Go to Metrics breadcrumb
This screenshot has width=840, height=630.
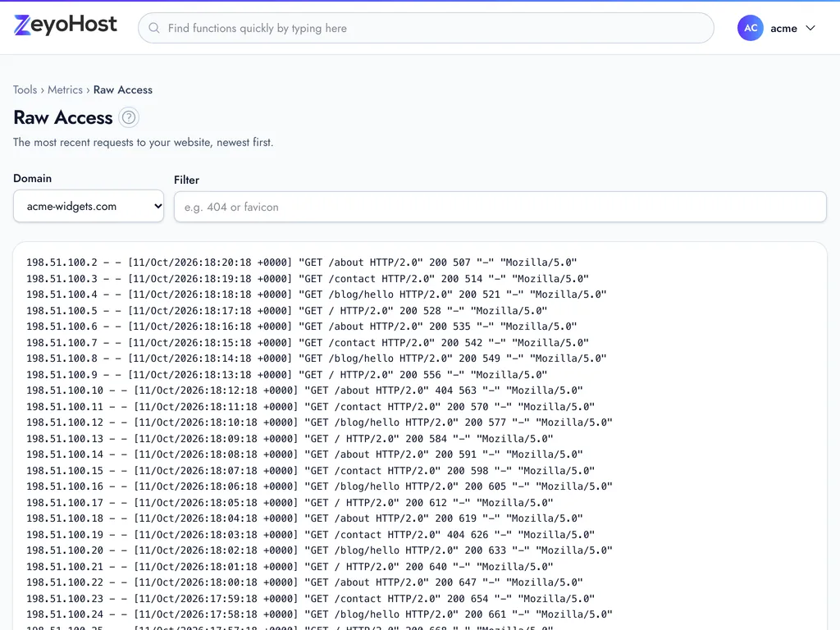66,90
